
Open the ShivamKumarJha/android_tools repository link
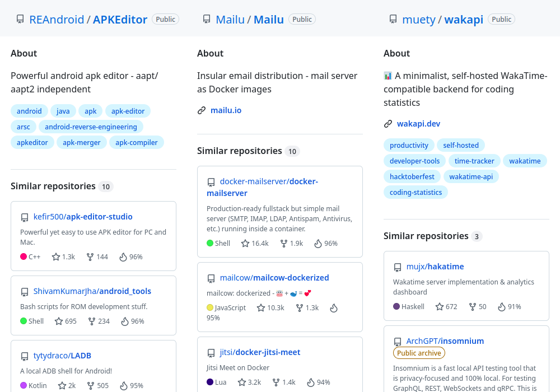[92, 291]
